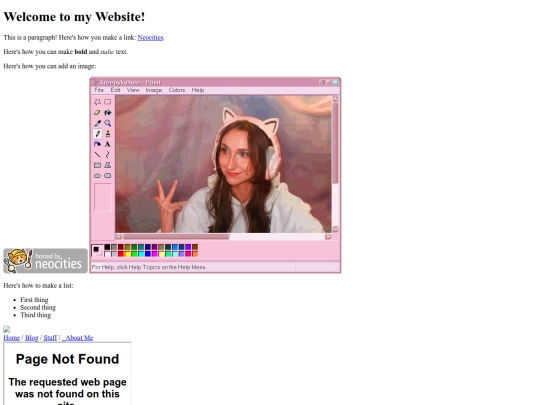Viewport: 540px width, 405px height.
Task: Open the Help menu in Paint
Action: (x=198, y=90)
